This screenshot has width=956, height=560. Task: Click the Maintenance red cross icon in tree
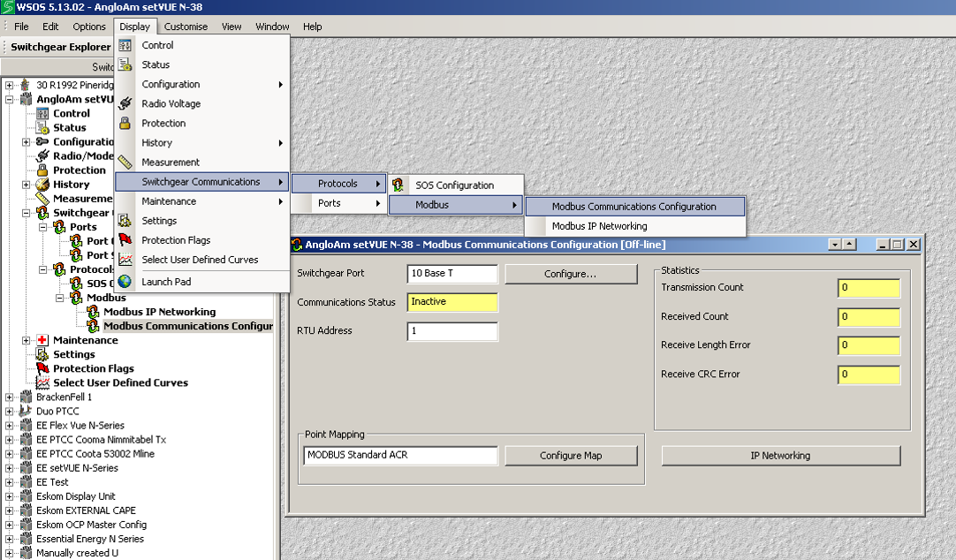coord(42,340)
